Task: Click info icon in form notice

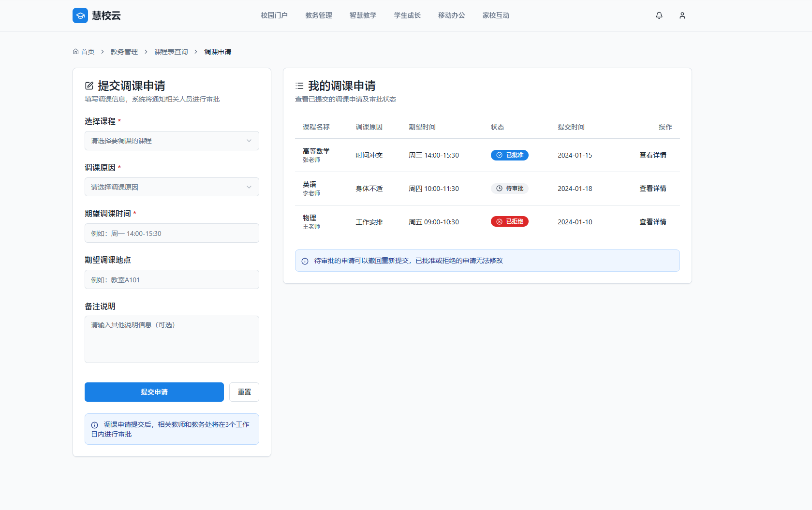Action: click(x=94, y=425)
